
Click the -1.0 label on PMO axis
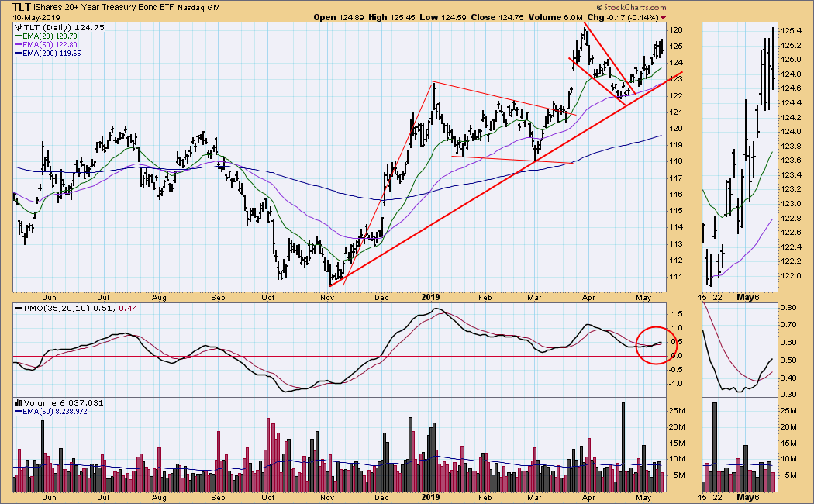tap(675, 384)
